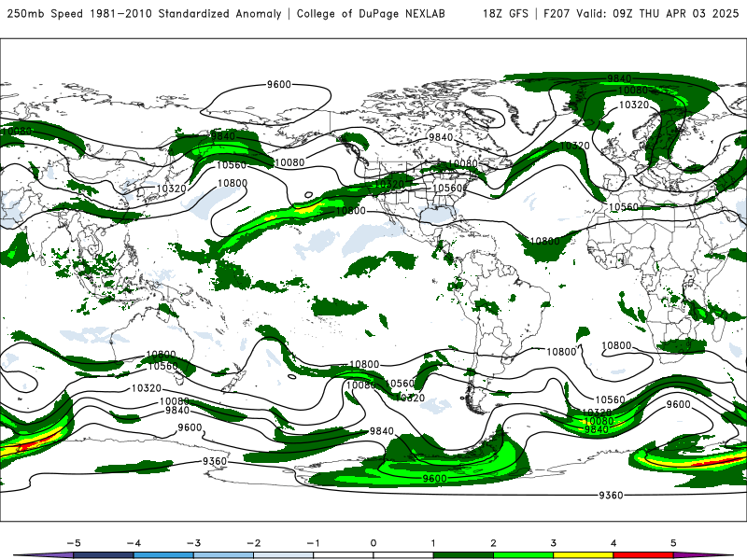Click the '0' colorbar tick label
This screenshot has height=560, width=747.
[373, 543]
